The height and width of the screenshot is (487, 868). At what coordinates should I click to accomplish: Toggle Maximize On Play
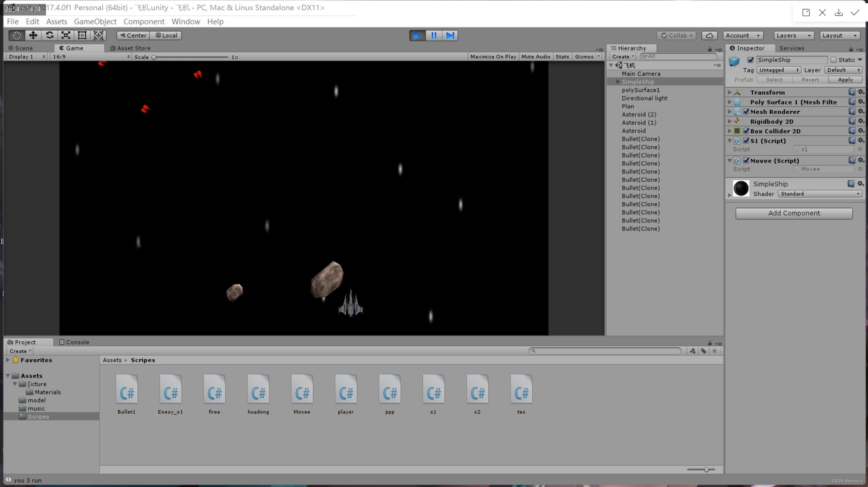tap(493, 57)
